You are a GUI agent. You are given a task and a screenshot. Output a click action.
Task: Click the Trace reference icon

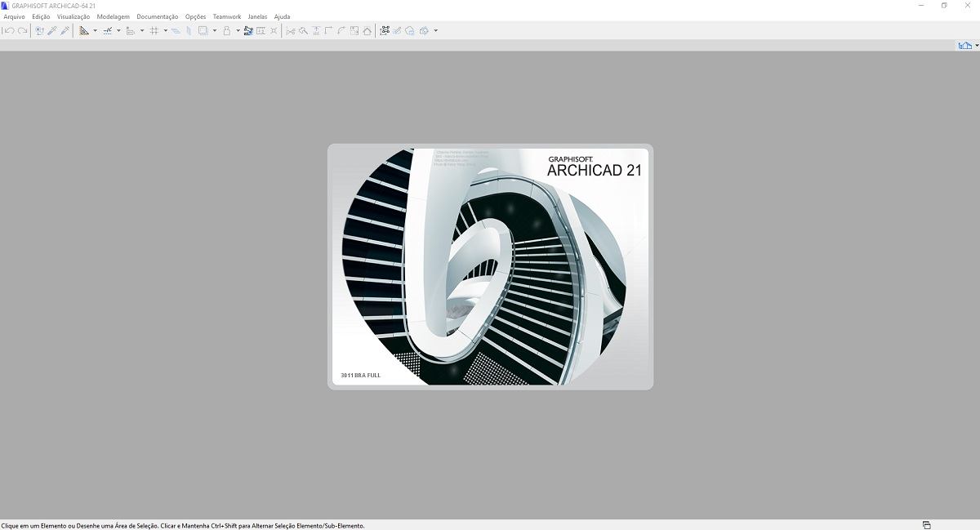tap(203, 31)
